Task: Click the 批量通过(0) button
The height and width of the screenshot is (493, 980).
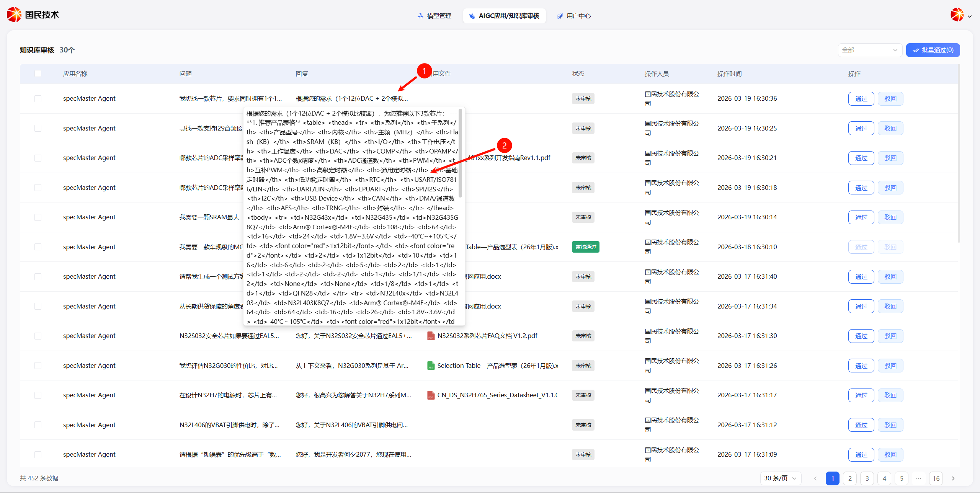Action: 933,50
